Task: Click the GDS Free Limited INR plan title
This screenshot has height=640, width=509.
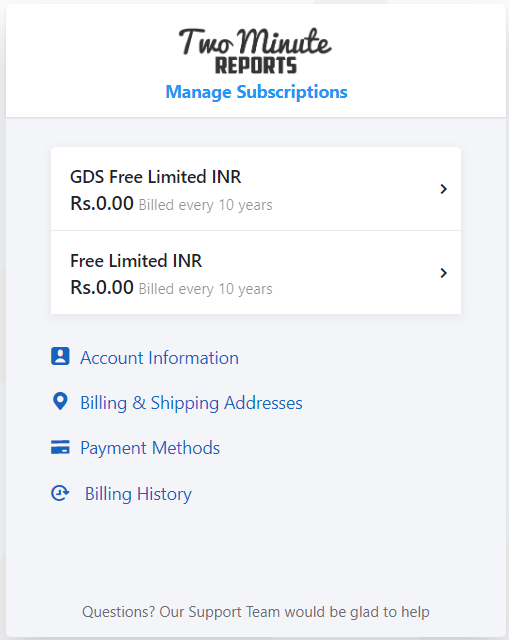Action: 156,177
